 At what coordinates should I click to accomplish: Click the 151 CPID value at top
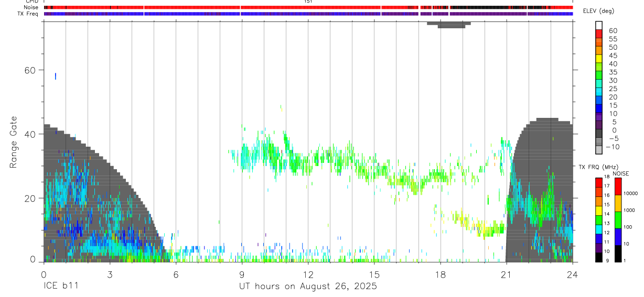308,2
